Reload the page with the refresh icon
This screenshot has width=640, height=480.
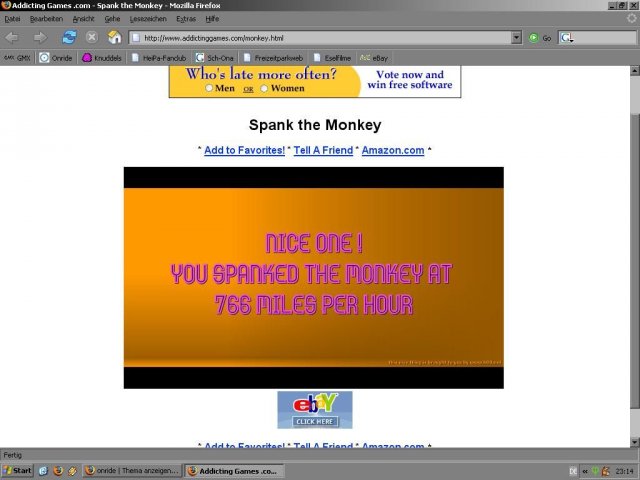click(69, 37)
